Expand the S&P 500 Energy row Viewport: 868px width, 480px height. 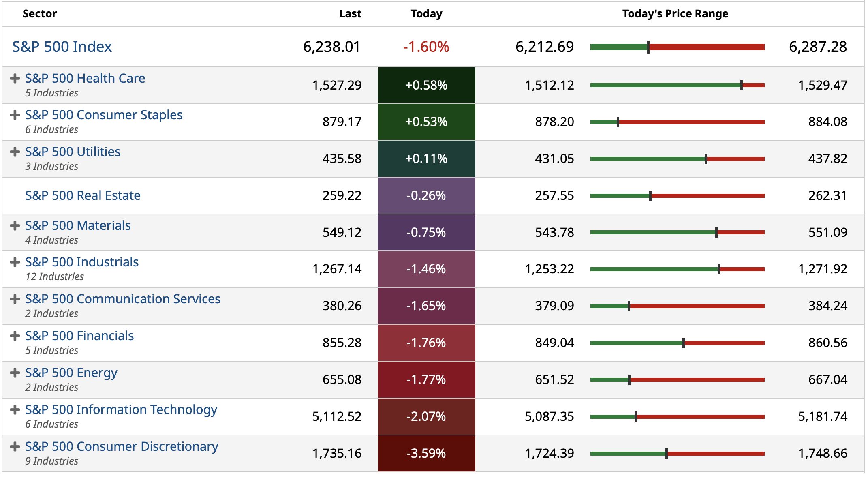15,373
